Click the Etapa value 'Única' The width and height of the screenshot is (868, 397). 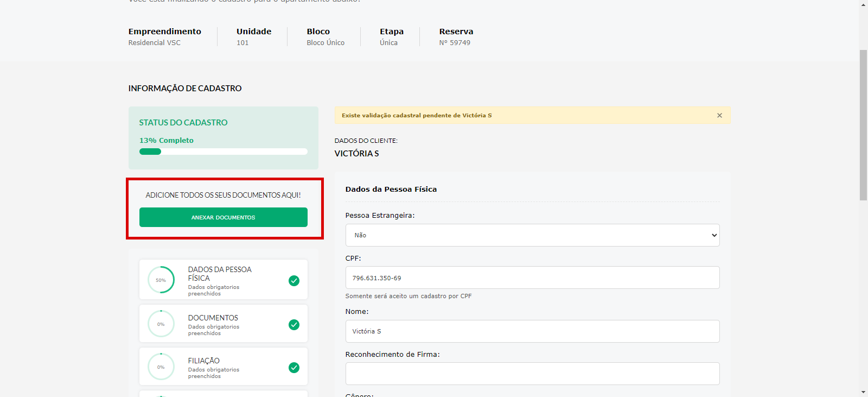tap(388, 42)
